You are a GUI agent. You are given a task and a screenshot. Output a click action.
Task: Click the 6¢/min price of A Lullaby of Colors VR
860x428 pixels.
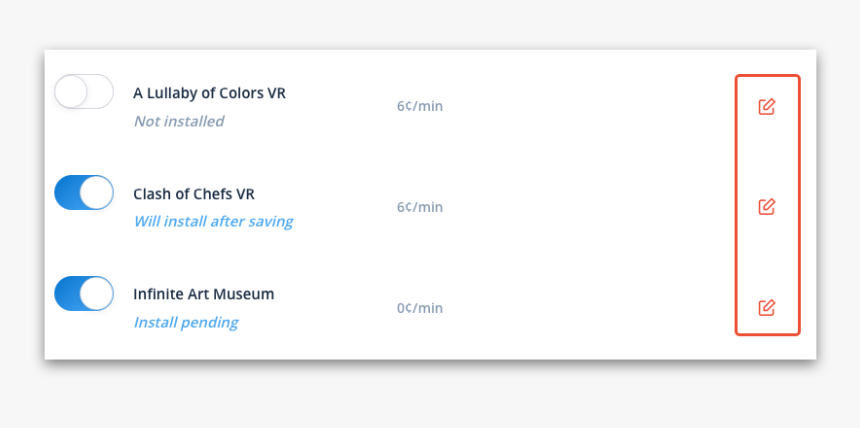point(419,106)
